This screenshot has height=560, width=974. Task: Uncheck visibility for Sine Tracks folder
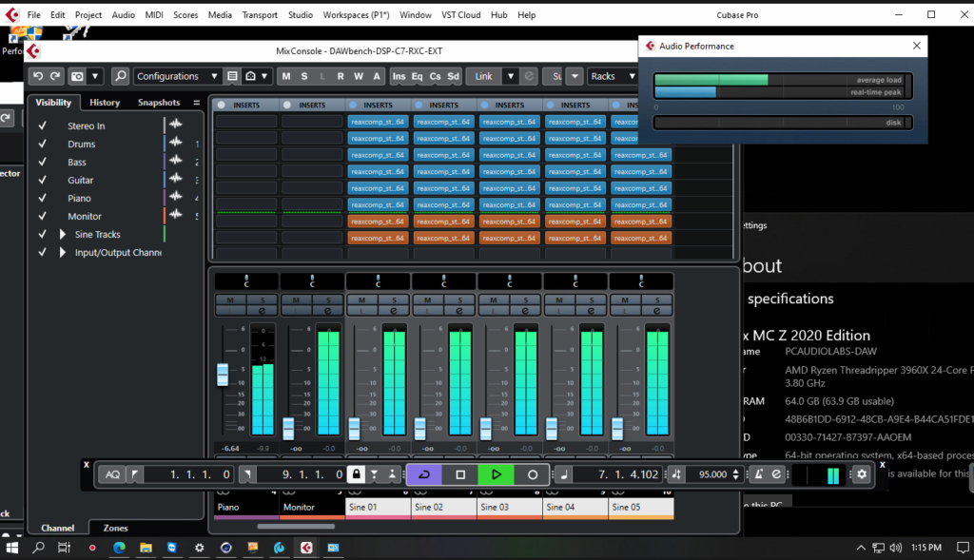pyautogui.click(x=42, y=234)
